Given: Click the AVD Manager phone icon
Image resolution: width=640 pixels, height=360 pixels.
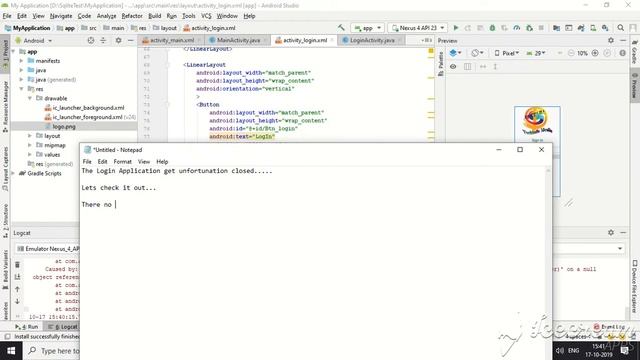Looking at the screenshot, I should [593, 28].
